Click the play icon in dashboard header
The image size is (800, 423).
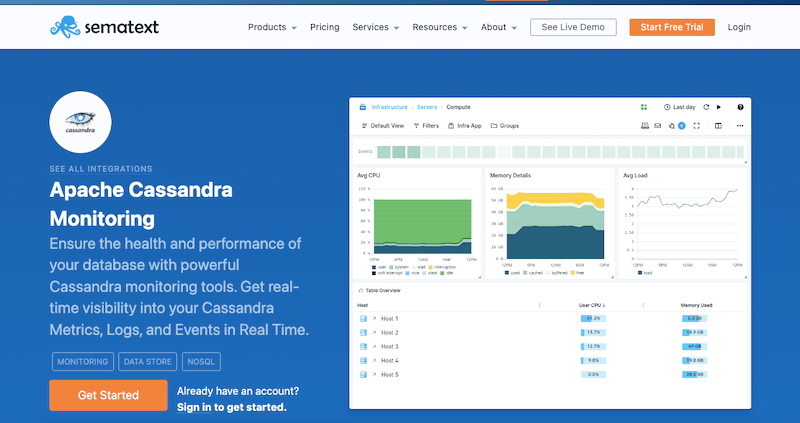click(x=719, y=107)
